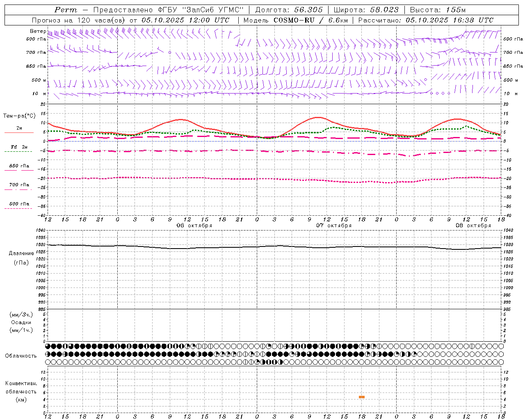Select the "Долгота: 56.305" header field

click(289, 10)
